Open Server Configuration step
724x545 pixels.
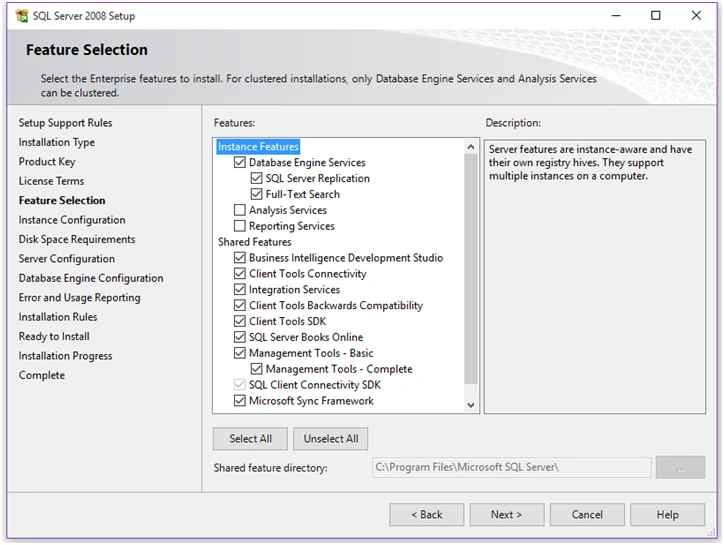tap(66, 259)
